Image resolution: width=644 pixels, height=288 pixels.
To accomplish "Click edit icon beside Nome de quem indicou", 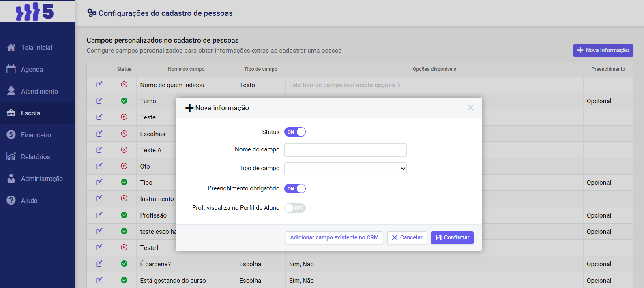I will click(99, 85).
